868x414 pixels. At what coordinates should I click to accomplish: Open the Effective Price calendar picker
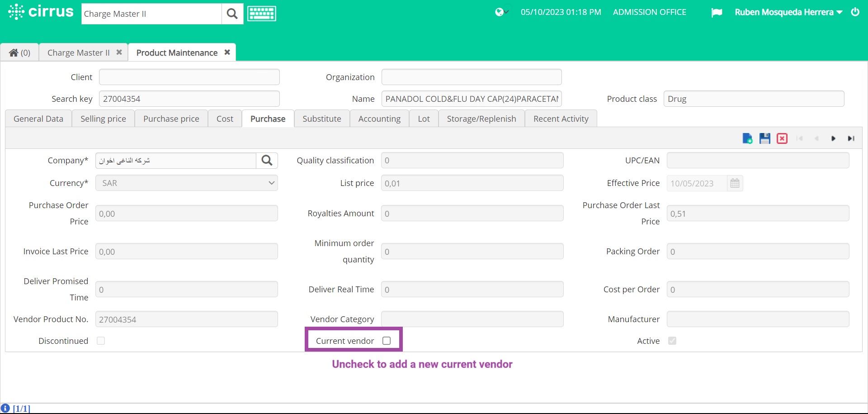point(735,183)
